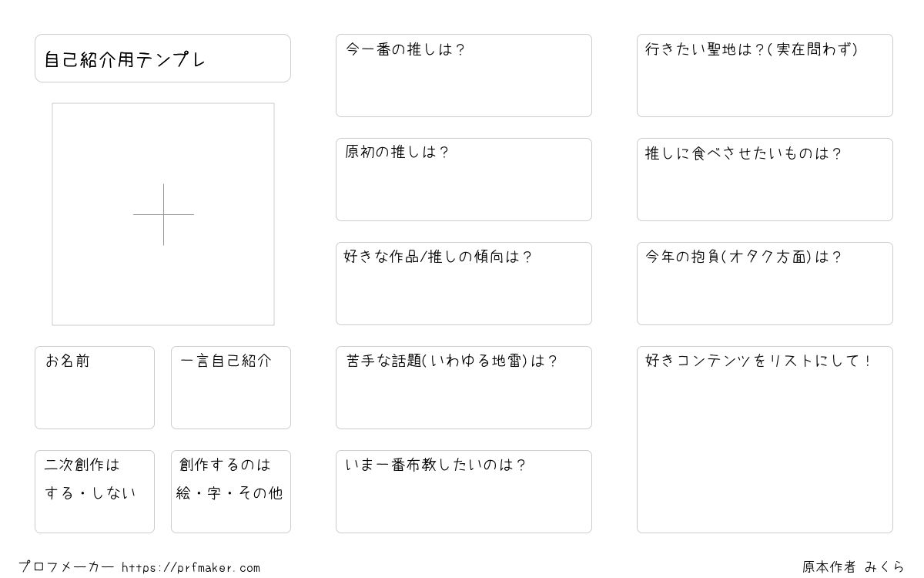Click the 好きコンテンツをリストにして! list box

click(765, 439)
